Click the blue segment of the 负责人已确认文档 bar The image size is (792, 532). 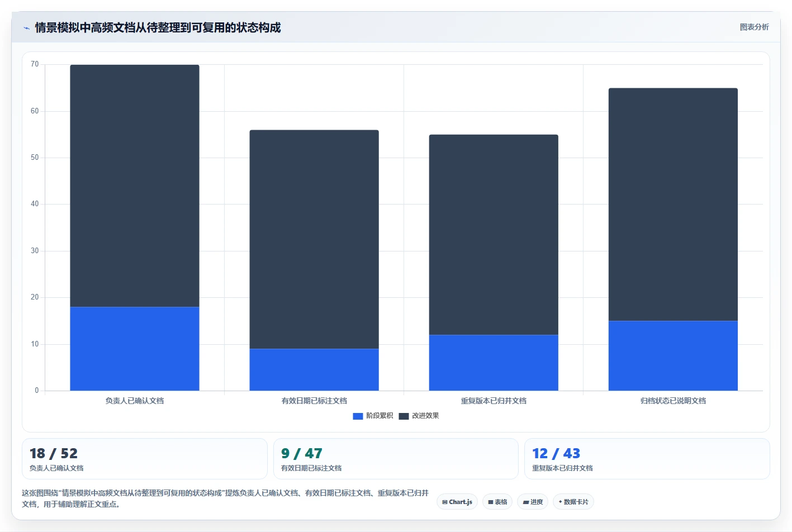(x=135, y=349)
